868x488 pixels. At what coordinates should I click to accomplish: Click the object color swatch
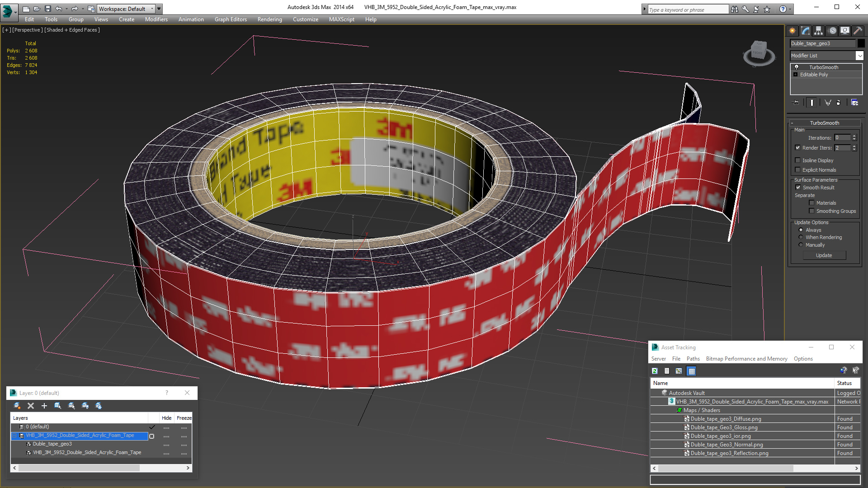(x=861, y=43)
